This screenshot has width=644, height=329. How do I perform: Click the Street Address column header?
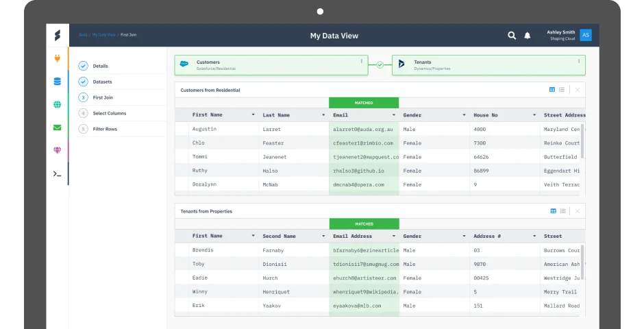[565, 115]
